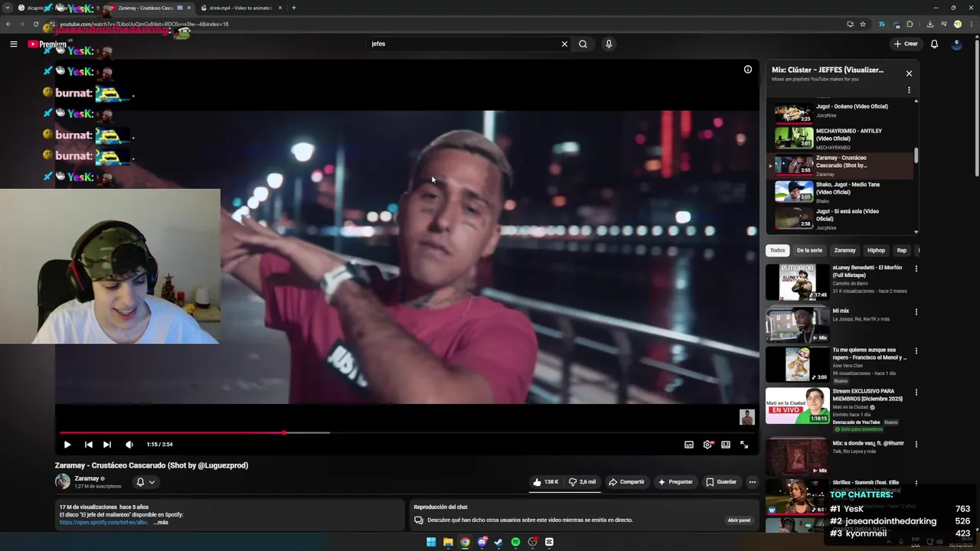Go back in browser history

click(8, 24)
